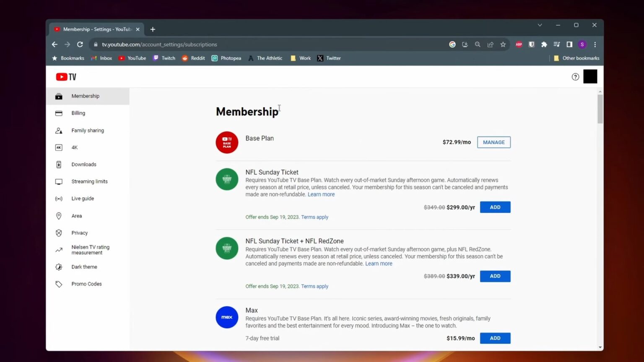The height and width of the screenshot is (362, 644).
Task: Select Streaming limits in the sidebar
Action: pyautogui.click(x=89, y=181)
